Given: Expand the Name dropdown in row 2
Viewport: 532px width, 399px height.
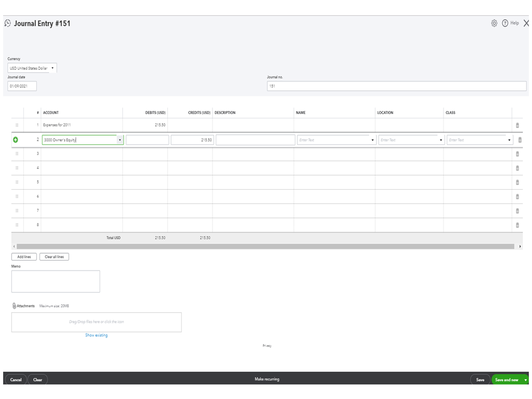Looking at the screenshot, I should pyautogui.click(x=372, y=140).
